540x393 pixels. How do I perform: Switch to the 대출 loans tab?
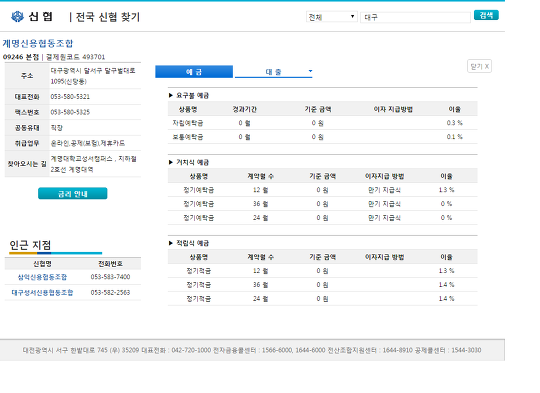click(x=273, y=72)
